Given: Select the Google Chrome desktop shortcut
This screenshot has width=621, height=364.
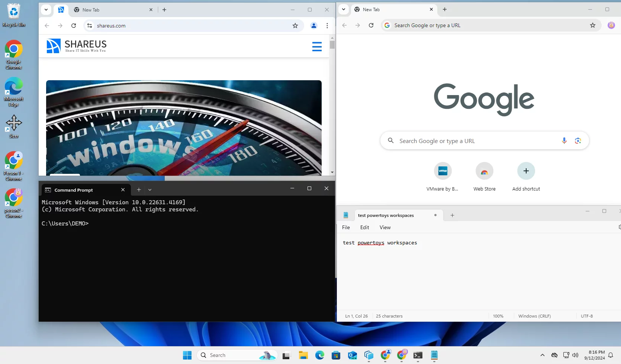Looking at the screenshot, I should point(14,55).
